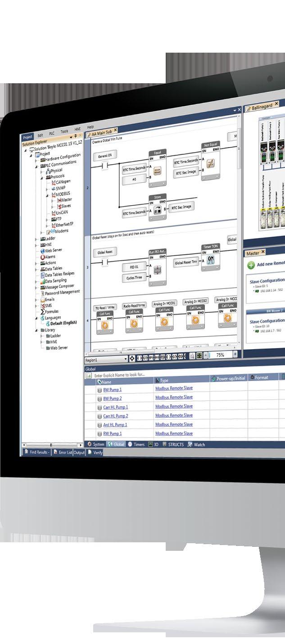285x644 pixels.
Task: Click the Add new Remote button
Action: point(266,265)
